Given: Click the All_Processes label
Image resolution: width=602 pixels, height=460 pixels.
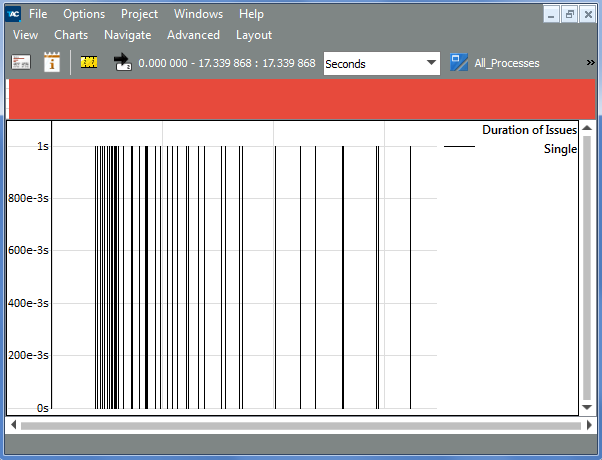Looking at the screenshot, I should [x=507, y=63].
